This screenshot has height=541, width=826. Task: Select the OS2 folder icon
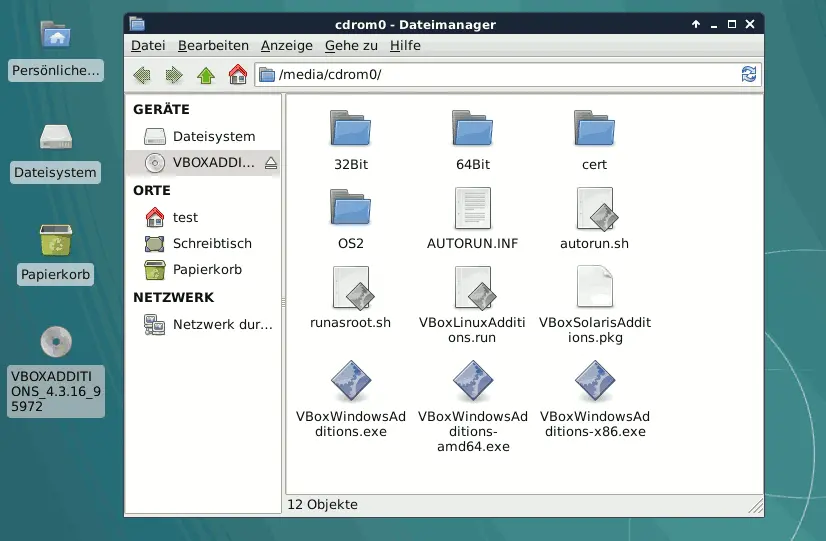[x=350, y=207]
